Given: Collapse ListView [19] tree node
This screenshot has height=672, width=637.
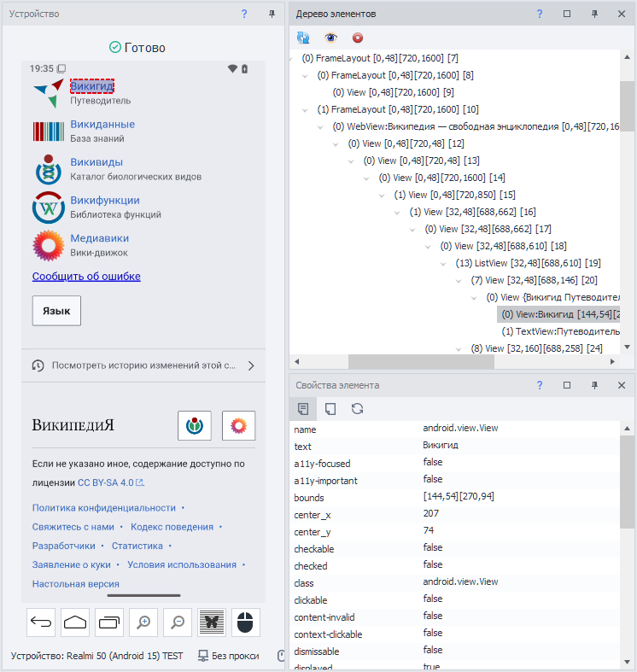Looking at the screenshot, I should [443, 264].
